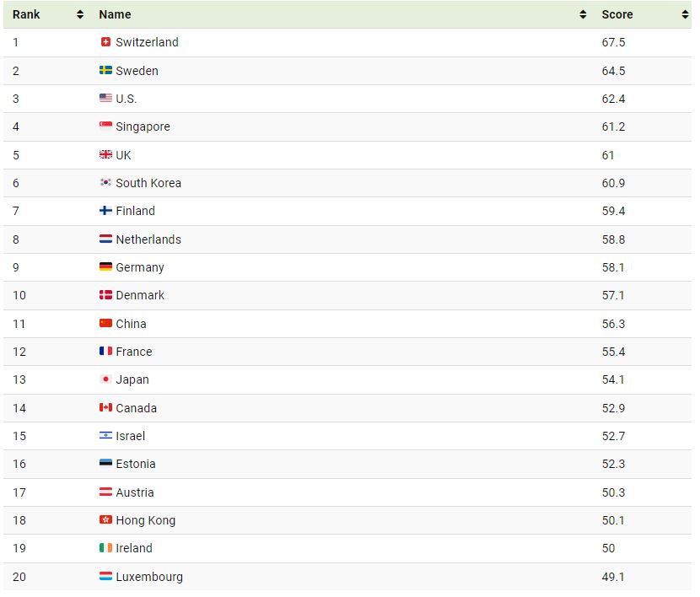
Task: Click the Luxembourg flag icon
Action: tap(105, 577)
